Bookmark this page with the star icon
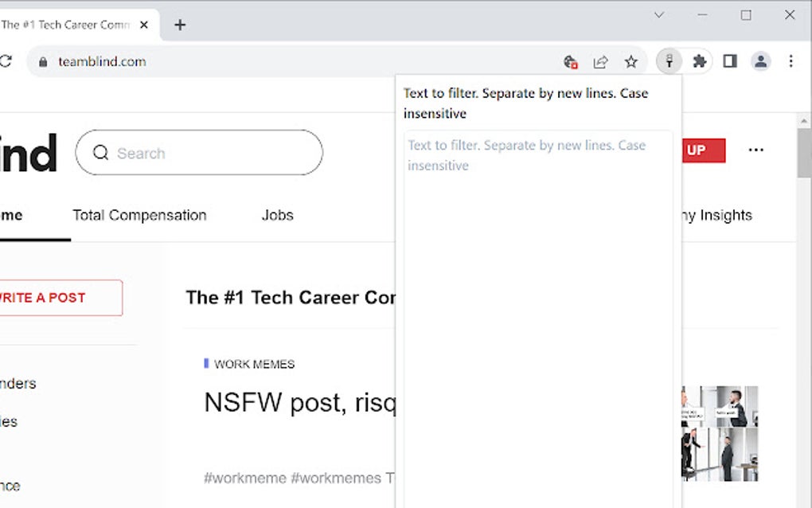812x508 pixels. pyautogui.click(x=631, y=61)
